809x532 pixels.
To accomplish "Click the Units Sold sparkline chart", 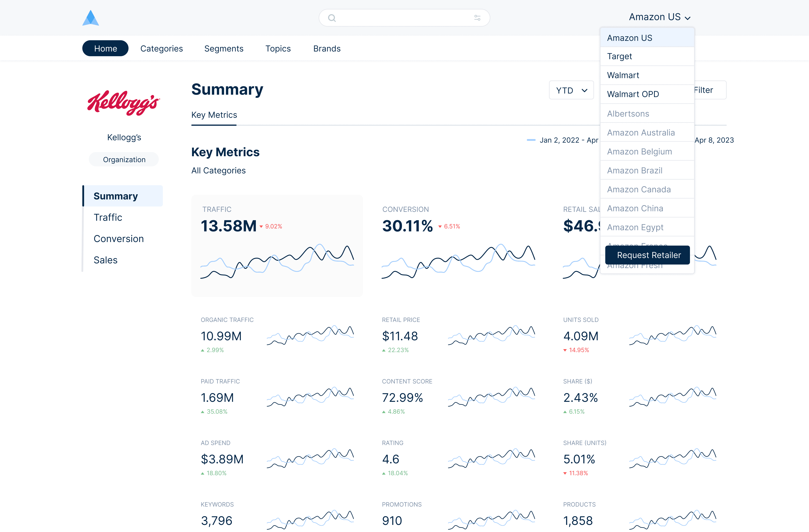I will (672, 335).
